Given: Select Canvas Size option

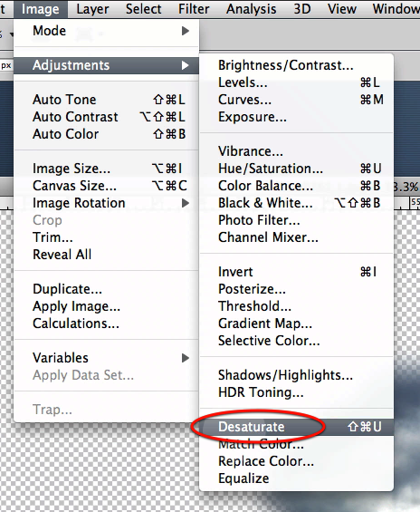Looking at the screenshot, I should point(106,186).
